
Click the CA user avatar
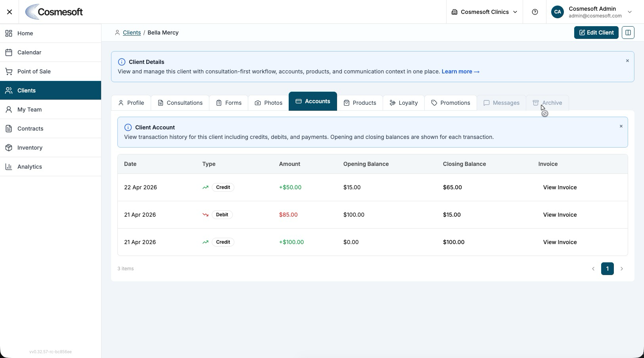point(558,12)
